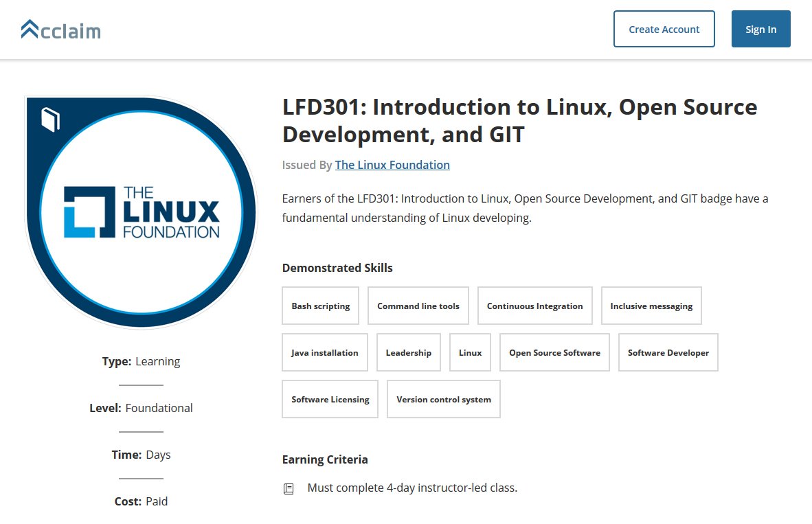The width and height of the screenshot is (812, 524).
Task: Click the Acclaim logo
Action: [61, 30]
